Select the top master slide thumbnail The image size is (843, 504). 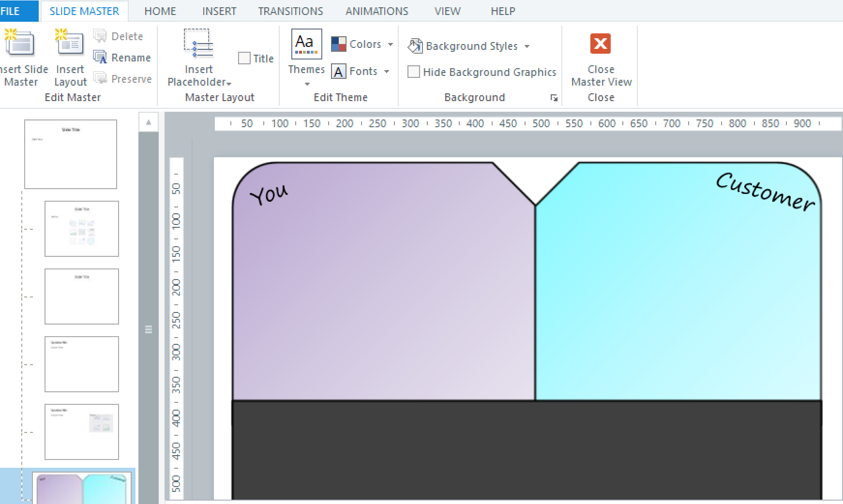point(71,154)
